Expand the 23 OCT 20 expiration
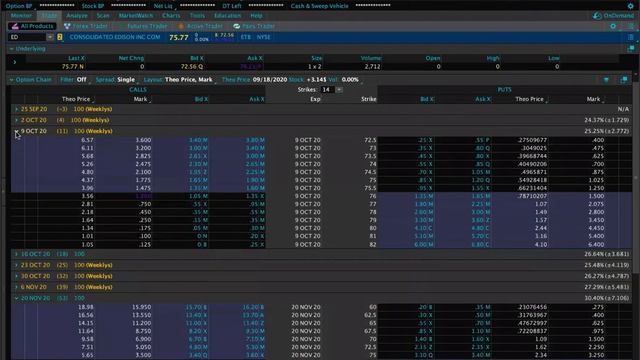 click(x=16, y=265)
